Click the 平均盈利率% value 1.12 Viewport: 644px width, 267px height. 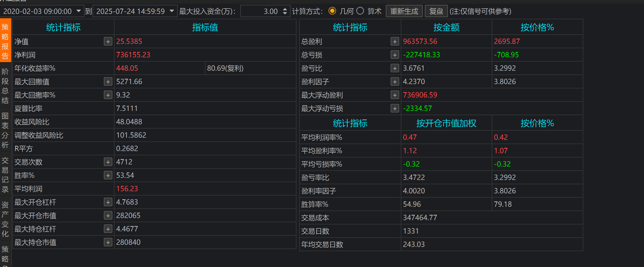(410, 151)
